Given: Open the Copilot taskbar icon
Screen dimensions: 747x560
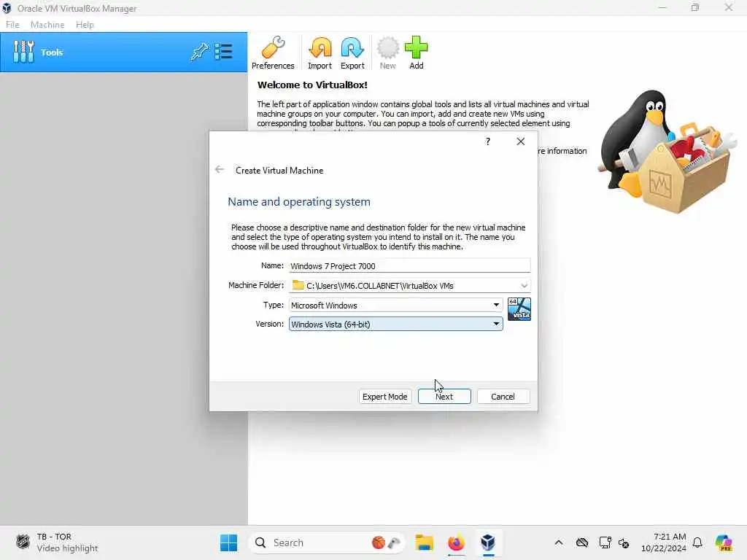Looking at the screenshot, I should point(724,542).
